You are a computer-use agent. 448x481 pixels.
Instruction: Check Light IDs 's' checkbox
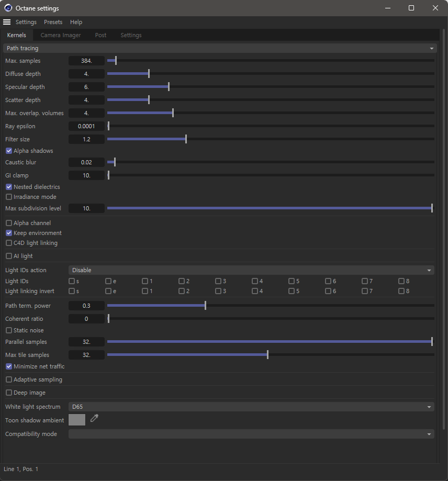(72, 281)
